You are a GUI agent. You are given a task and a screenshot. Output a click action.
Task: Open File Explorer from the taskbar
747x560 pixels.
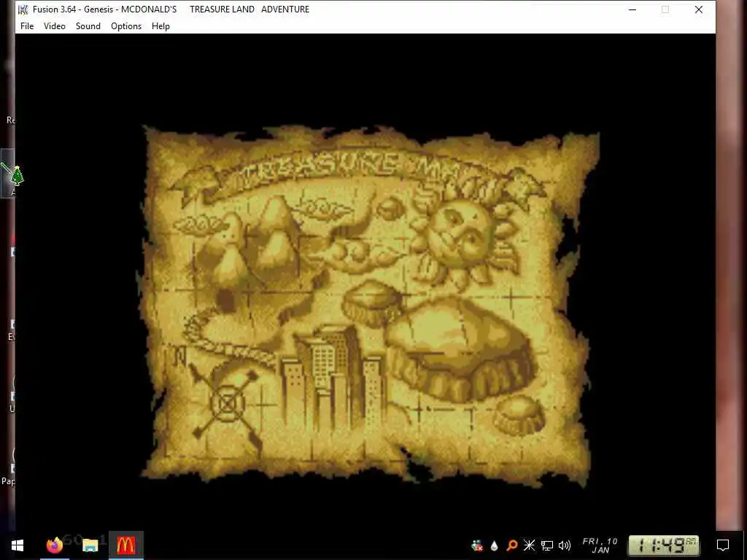pos(90,545)
